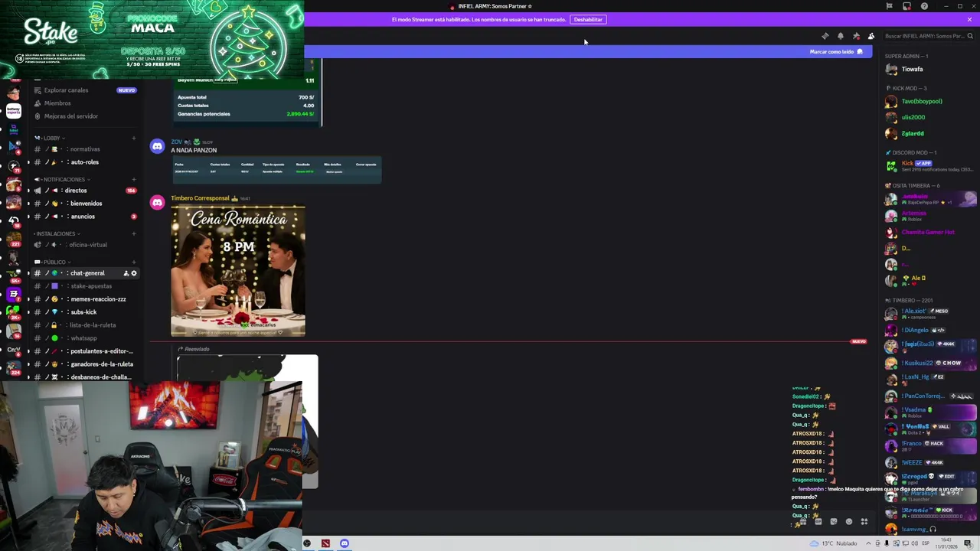Open member Chamita Gamer Hot
This screenshot has height=551, width=980.
click(928, 232)
